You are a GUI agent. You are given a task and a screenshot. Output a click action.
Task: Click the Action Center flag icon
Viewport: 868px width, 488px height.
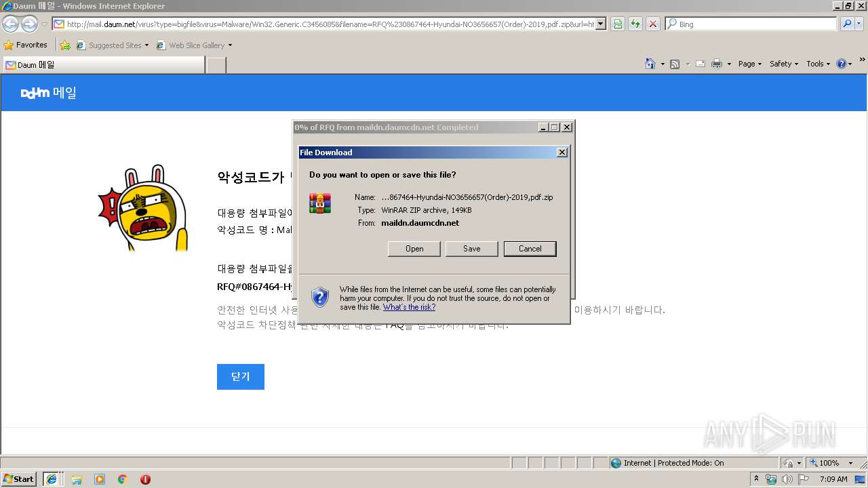(803, 479)
